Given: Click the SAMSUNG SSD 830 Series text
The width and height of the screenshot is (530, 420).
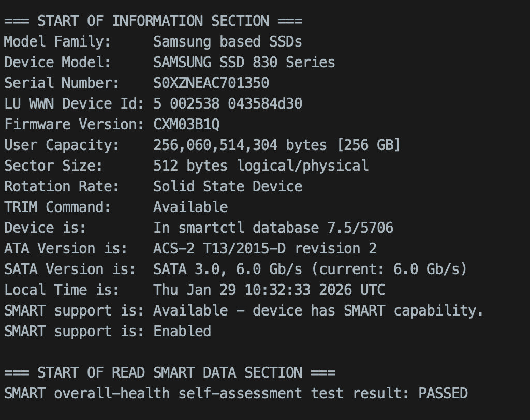Looking at the screenshot, I should [244, 62].
